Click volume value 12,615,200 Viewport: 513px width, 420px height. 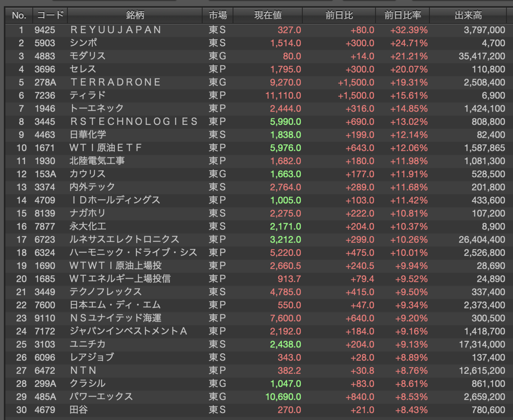coord(481,370)
